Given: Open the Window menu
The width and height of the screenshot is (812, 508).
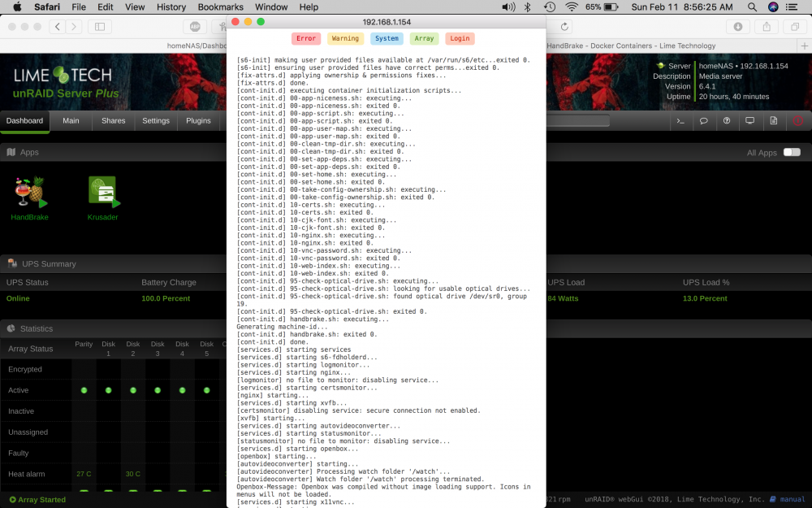Looking at the screenshot, I should click(x=271, y=7).
